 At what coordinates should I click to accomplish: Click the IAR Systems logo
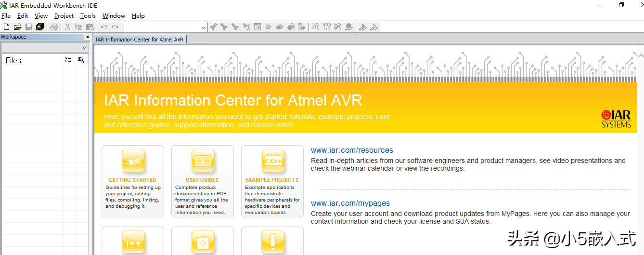click(616, 119)
